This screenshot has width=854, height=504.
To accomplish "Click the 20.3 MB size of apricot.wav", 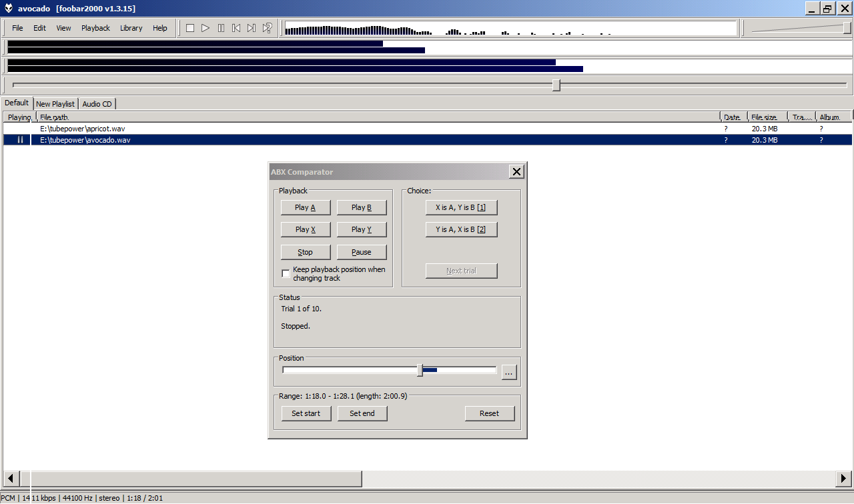I will [765, 128].
